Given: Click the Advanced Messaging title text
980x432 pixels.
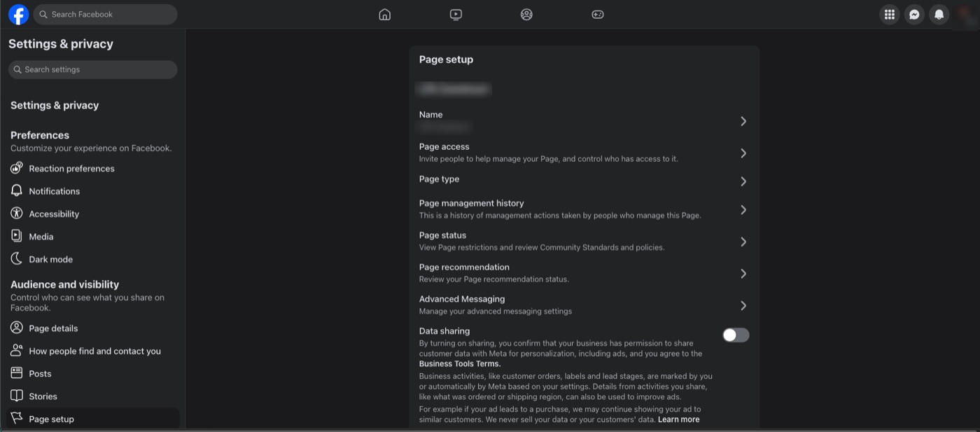Looking at the screenshot, I should [x=462, y=299].
